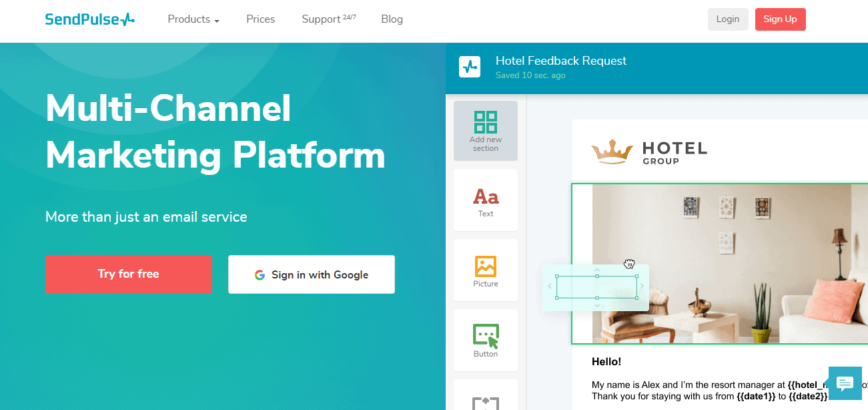Select the Button block tool
This screenshot has height=410, width=868.
click(486, 341)
